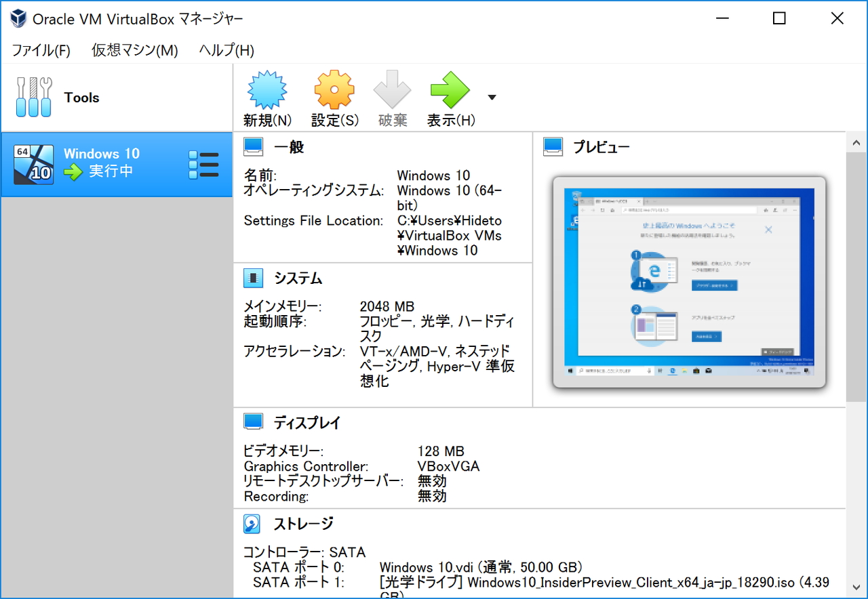Open the Windows 10 VM list menu icon
This screenshot has height=599, width=868.
[203, 163]
